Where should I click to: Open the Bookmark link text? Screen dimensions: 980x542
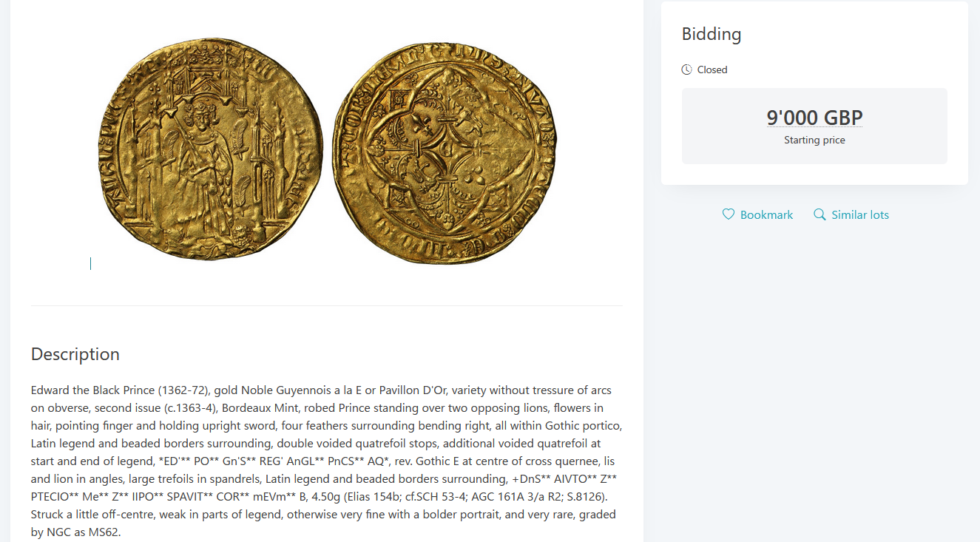point(766,214)
